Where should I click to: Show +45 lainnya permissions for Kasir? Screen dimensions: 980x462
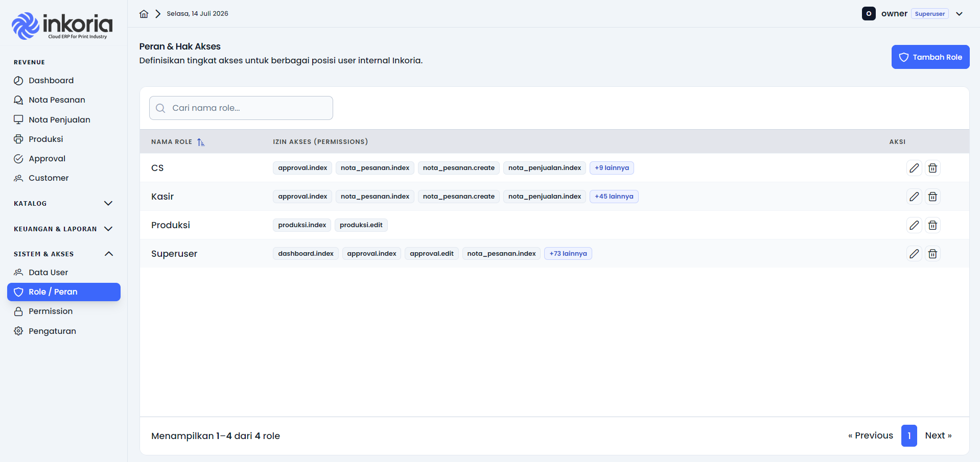click(614, 197)
